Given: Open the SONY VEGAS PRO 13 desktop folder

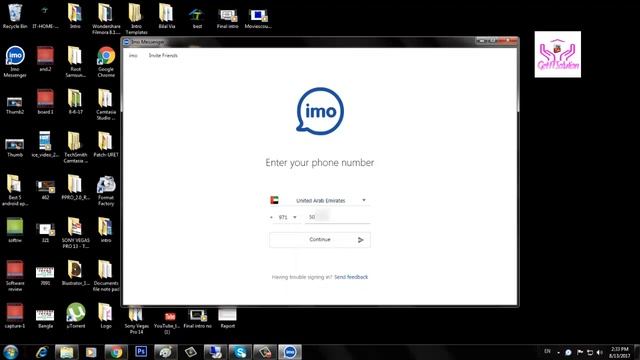Looking at the screenshot, I should click(x=76, y=233).
